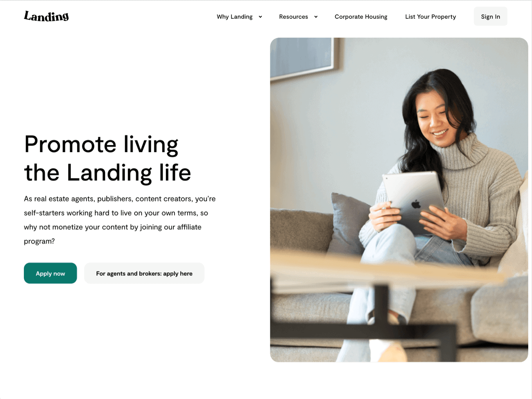Open the List Your Property link
The height and width of the screenshot is (399, 532).
(x=430, y=17)
